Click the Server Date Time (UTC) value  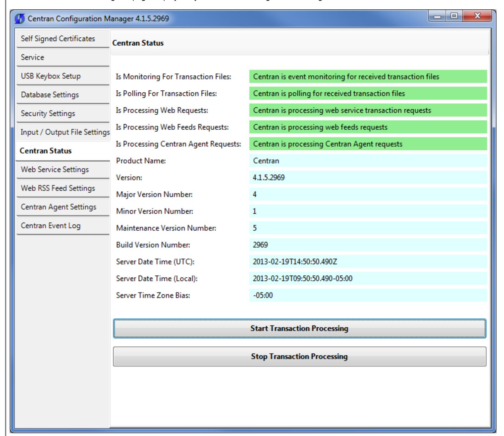[368, 262]
